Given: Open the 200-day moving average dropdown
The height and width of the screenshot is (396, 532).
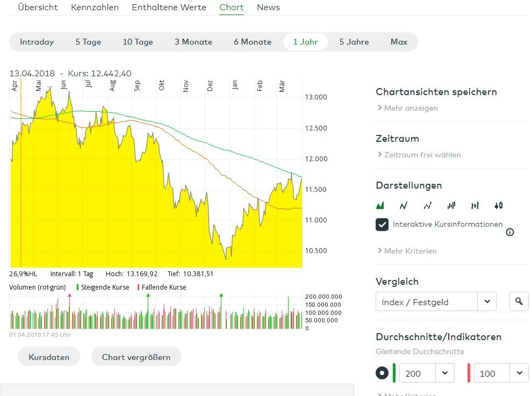Looking at the screenshot, I should pyautogui.click(x=444, y=373).
